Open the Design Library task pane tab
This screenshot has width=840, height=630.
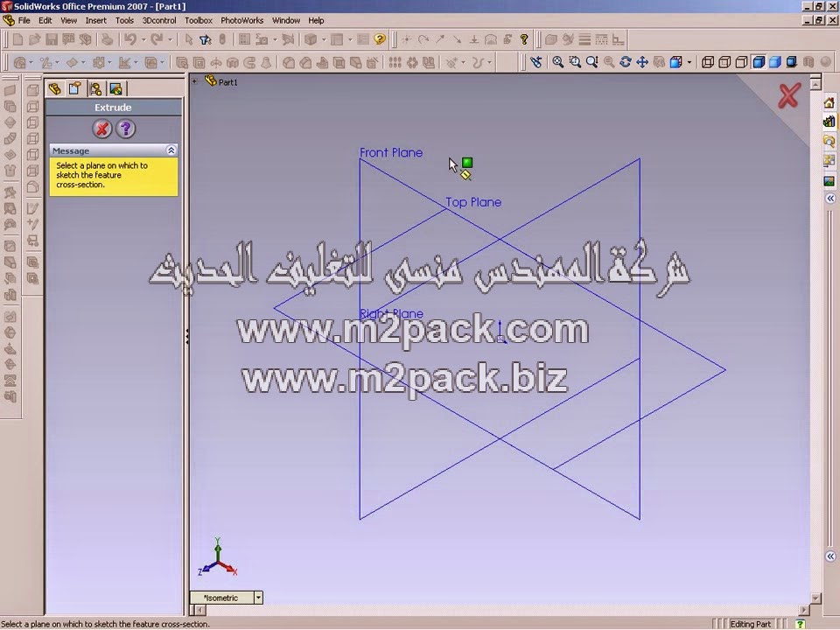(829, 122)
